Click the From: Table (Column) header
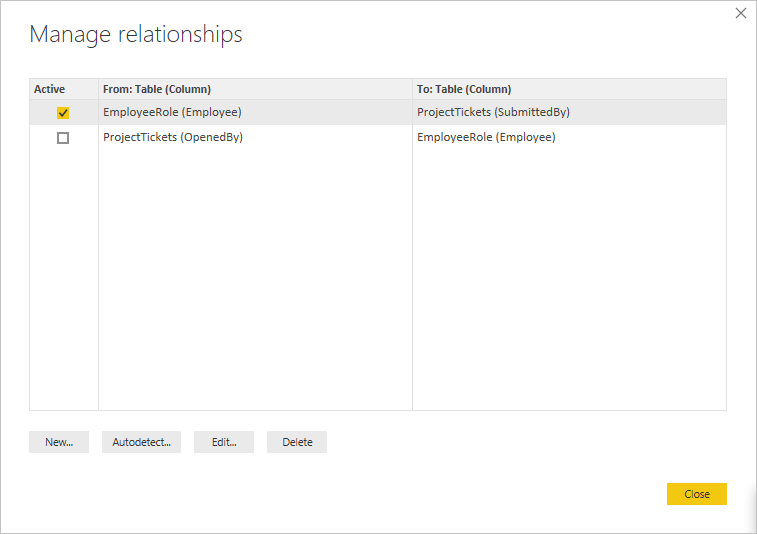Image resolution: width=757 pixels, height=534 pixels. (157, 89)
